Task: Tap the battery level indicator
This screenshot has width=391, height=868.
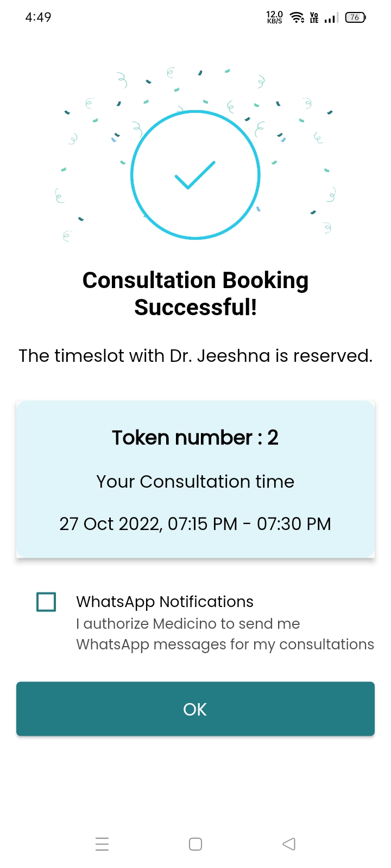Action: pyautogui.click(x=355, y=17)
